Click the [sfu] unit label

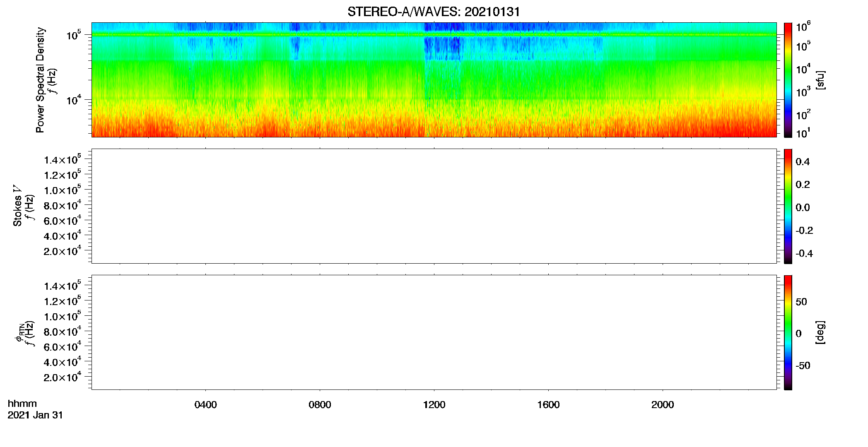820,80
